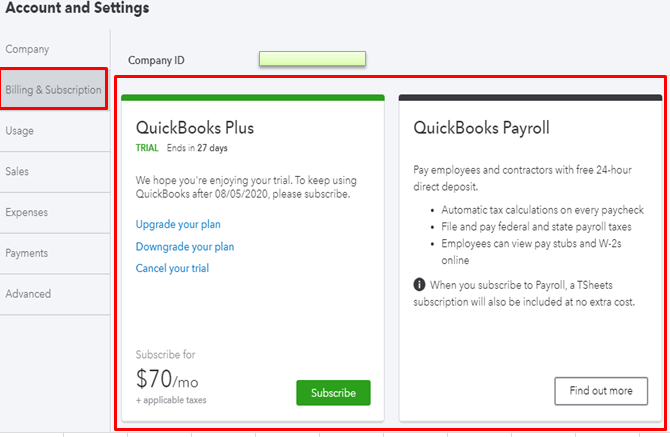
Task: Click the Company ID label
Action: [156, 61]
